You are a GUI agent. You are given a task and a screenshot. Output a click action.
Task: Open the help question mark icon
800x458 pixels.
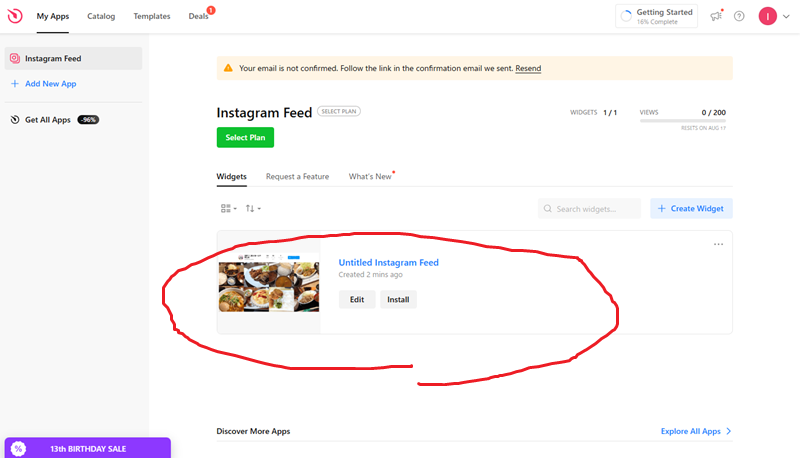pos(739,16)
